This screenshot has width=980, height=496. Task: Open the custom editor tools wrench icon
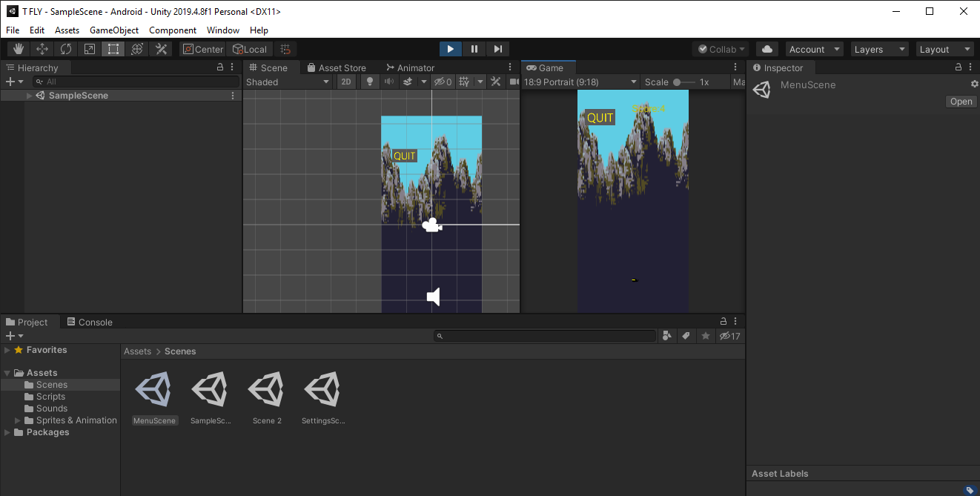pos(161,48)
